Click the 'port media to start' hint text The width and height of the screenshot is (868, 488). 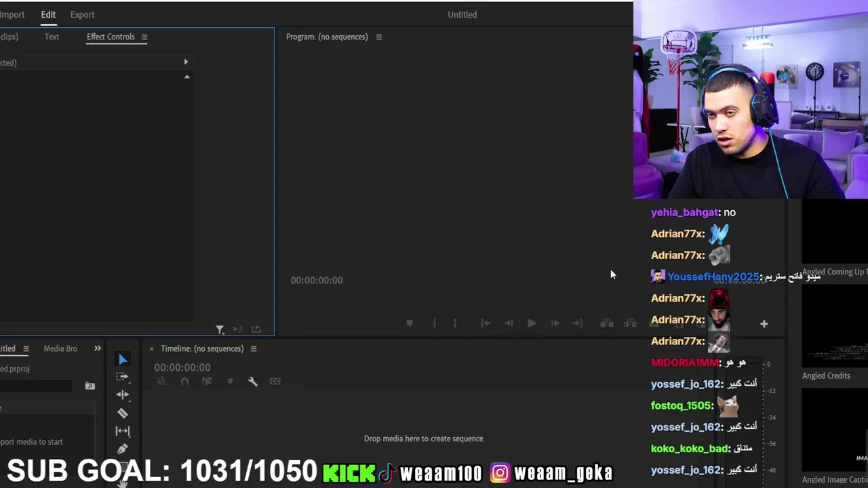pos(31,442)
